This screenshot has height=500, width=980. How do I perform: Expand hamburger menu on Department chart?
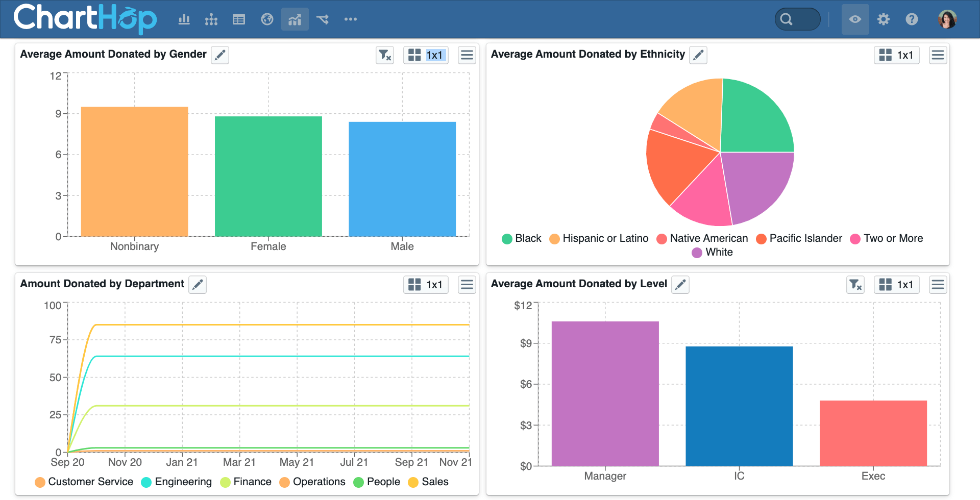pos(467,285)
